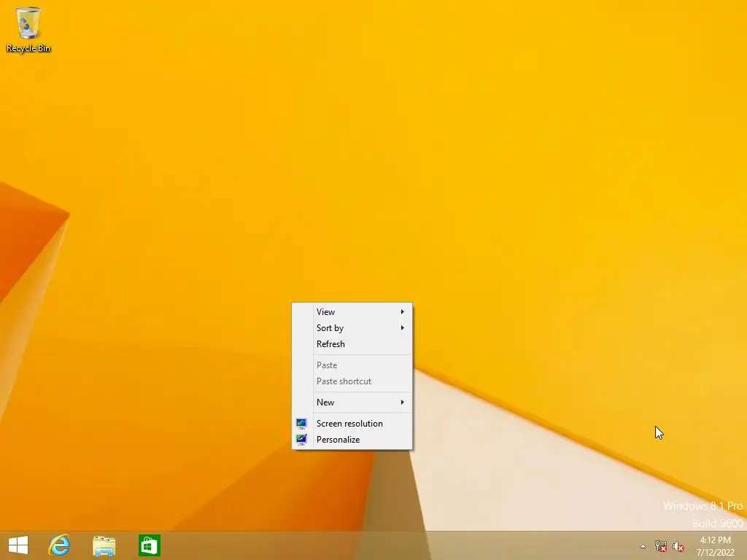Open the Recycle Bin desktop icon
The width and height of the screenshot is (747, 560).
pos(28,29)
